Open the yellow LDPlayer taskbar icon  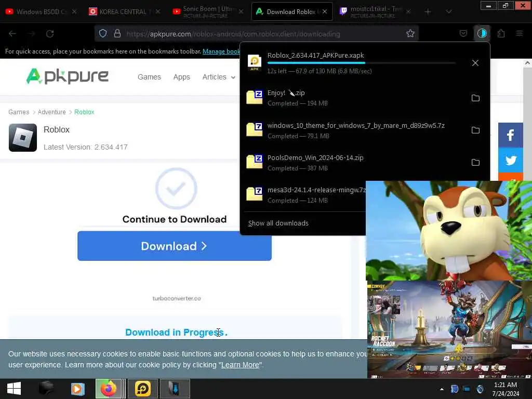pos(143,389)
